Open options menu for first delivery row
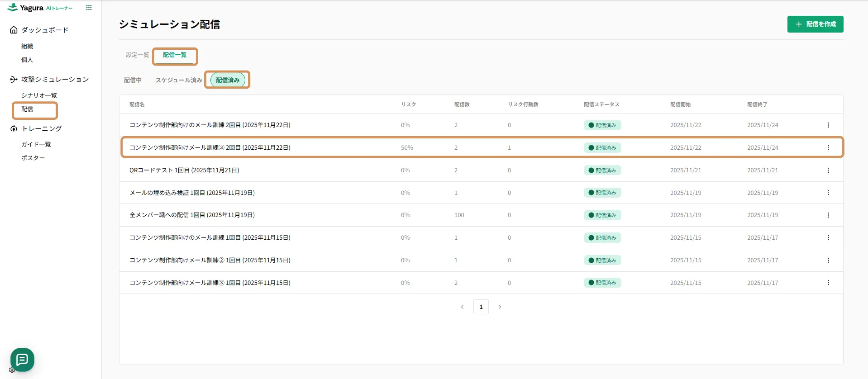Screen dimensions: 868x379 click(x=828, y=125)
